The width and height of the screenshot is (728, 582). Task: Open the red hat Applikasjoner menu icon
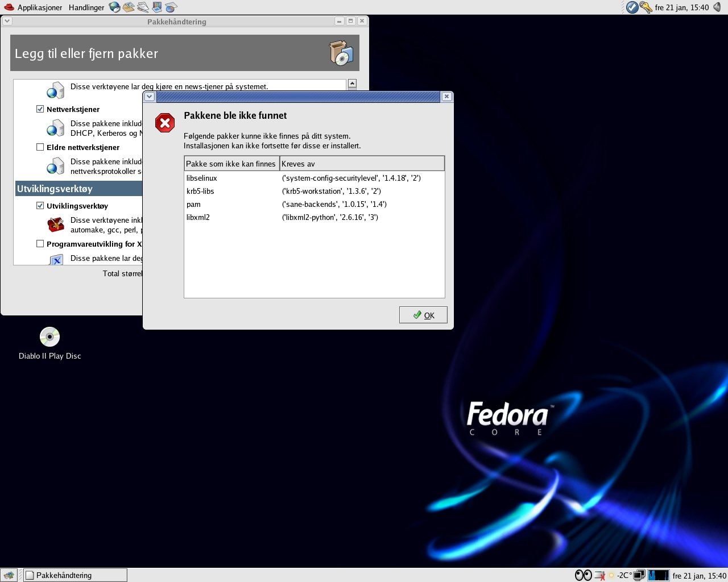pyautogui.click(x=9, y=7)
